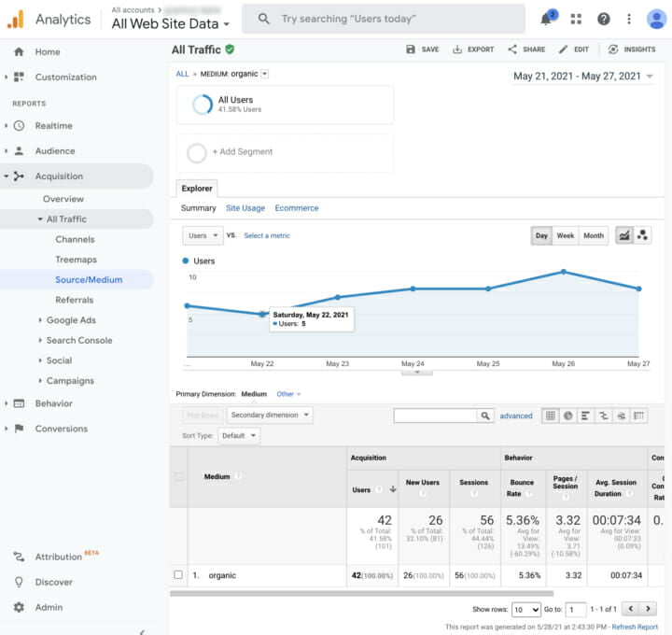Click the horizontal table scrollbar
The height and width of the screenshot is (635, 672).
[x=361, y=593]
